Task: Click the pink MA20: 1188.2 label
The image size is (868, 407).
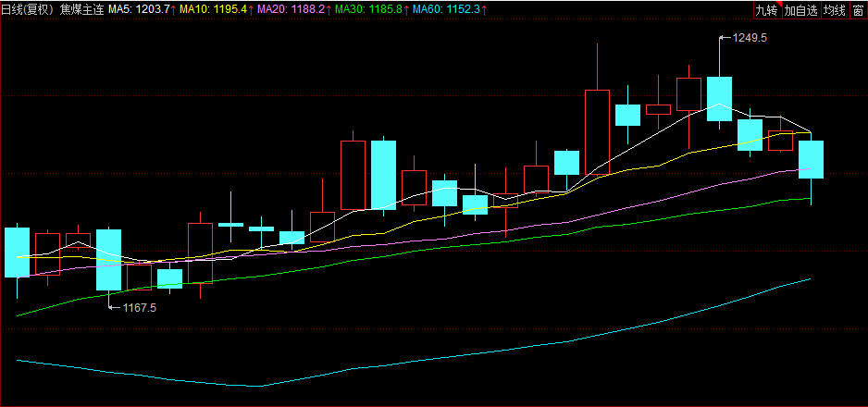Action: (x=291, y=10)
